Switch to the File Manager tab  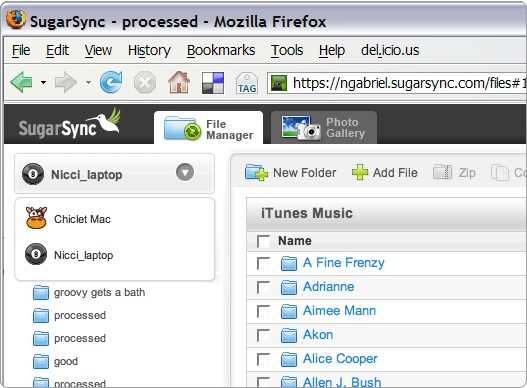208,128
